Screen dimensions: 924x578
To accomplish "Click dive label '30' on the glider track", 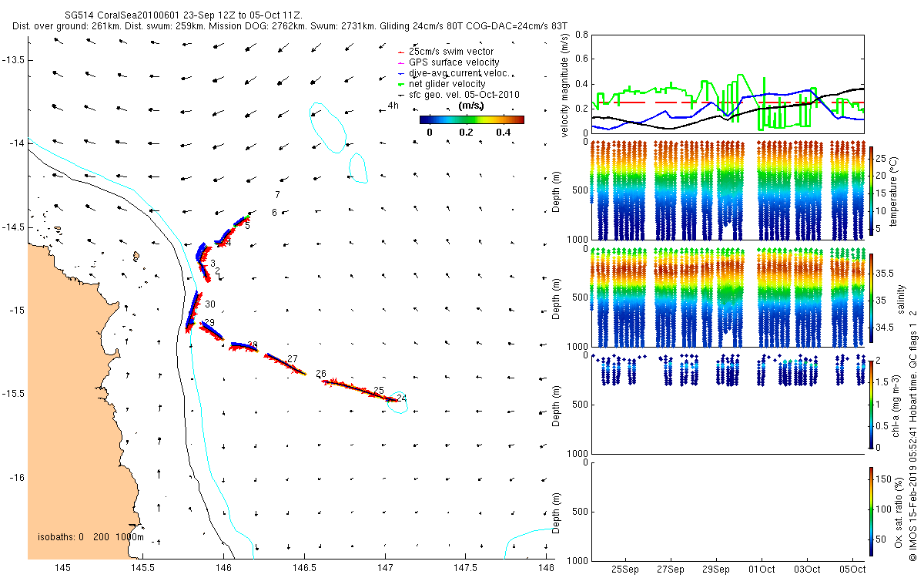I will coord(210,304).
